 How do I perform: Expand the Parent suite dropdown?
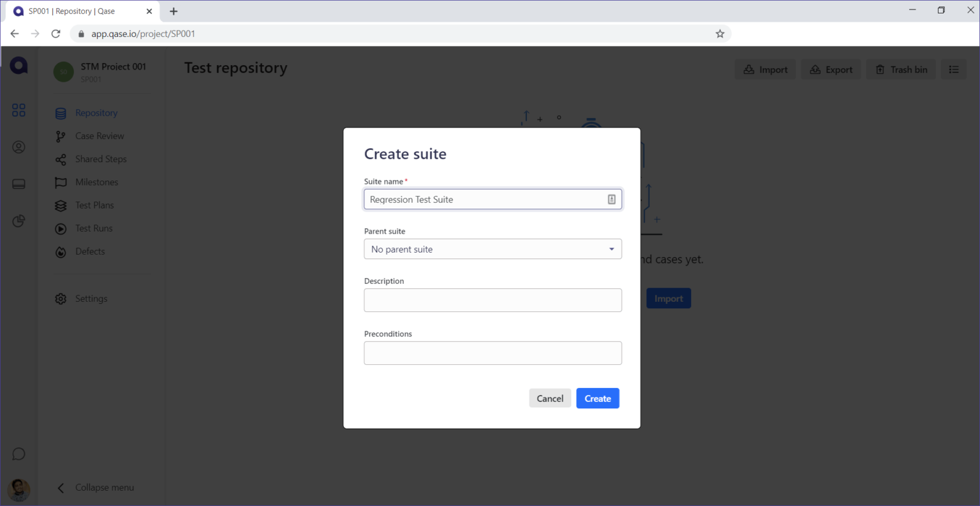(x=493, y=249)
